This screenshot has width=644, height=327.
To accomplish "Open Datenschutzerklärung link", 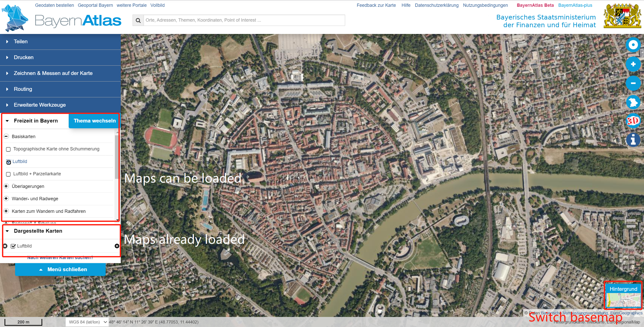I will 437,5.
